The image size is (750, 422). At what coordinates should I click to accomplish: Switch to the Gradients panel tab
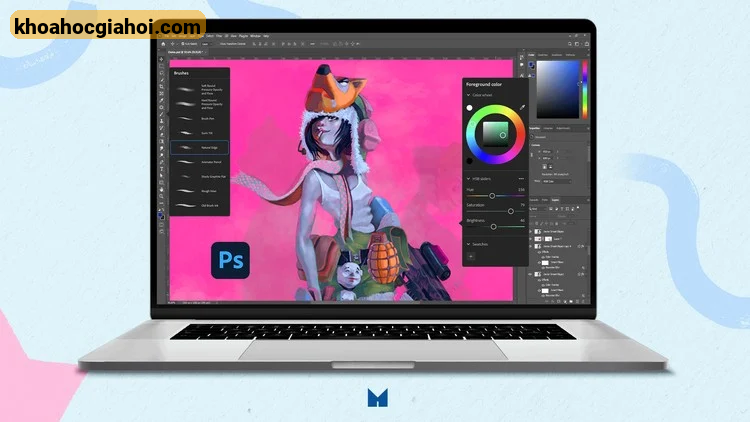[557, 55]
